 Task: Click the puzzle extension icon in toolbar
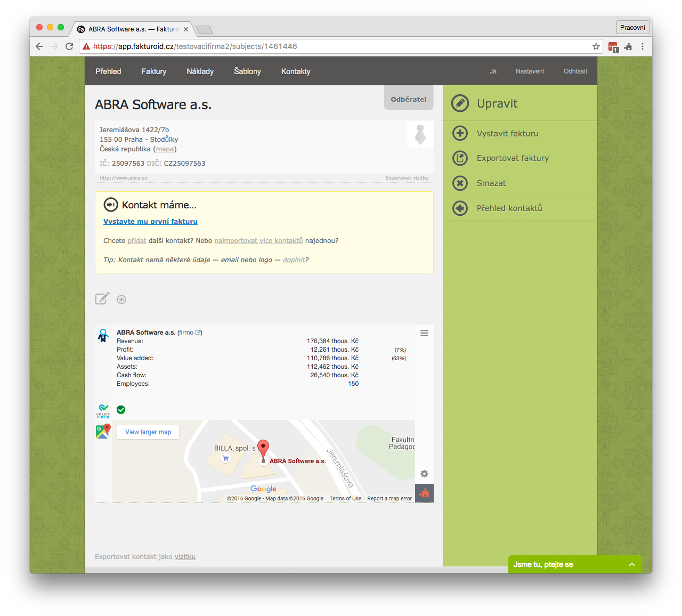point(628,47)
